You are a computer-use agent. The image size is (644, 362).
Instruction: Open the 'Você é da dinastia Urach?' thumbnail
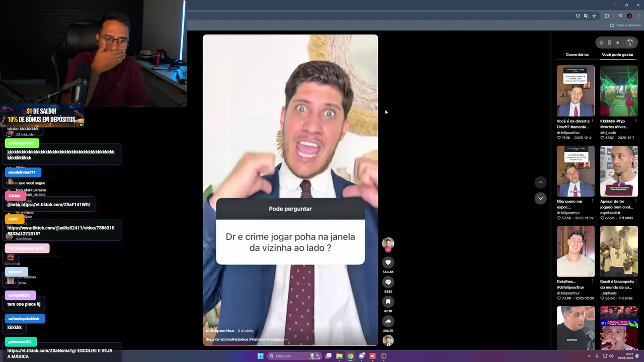click(576, 91)
